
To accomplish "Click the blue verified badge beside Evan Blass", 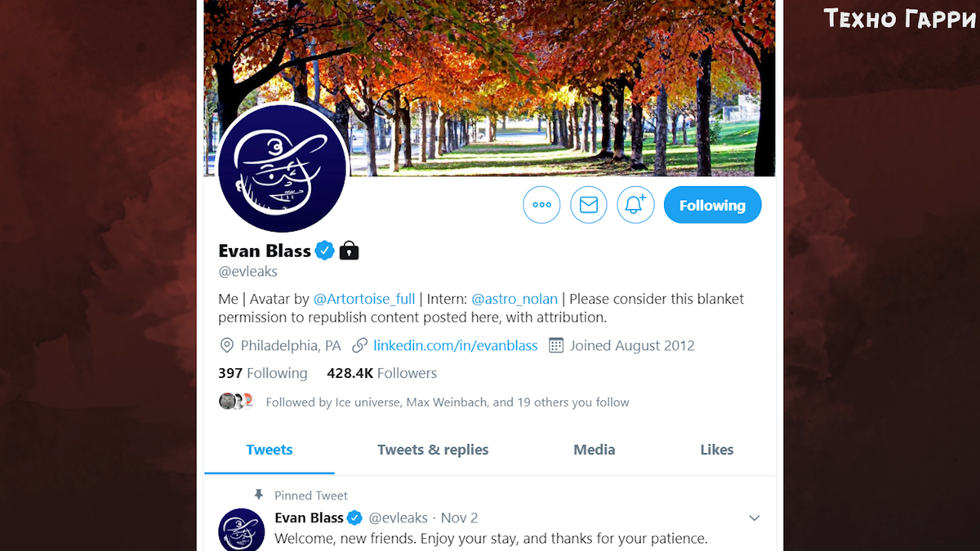I will [x=325, y=251].
